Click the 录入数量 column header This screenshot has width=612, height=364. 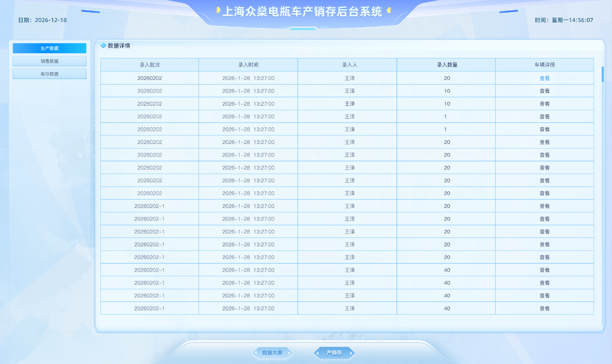pyautogui.click(x=446, y=65)
